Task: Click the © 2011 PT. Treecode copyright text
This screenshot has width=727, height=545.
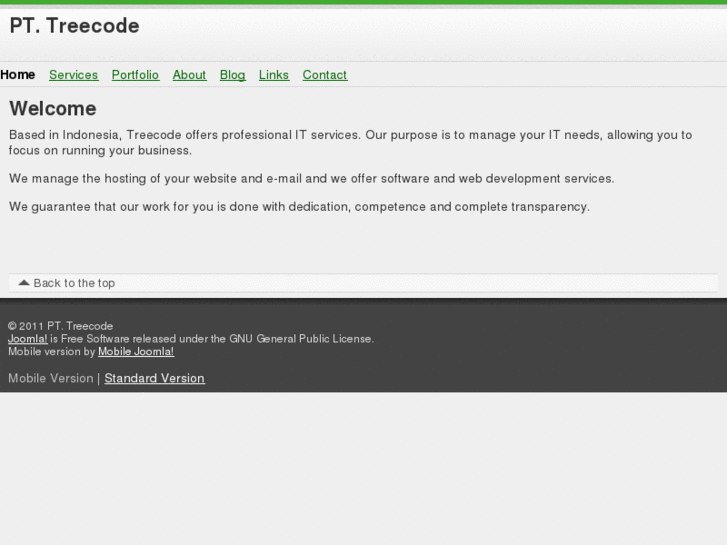Action: 60,326
